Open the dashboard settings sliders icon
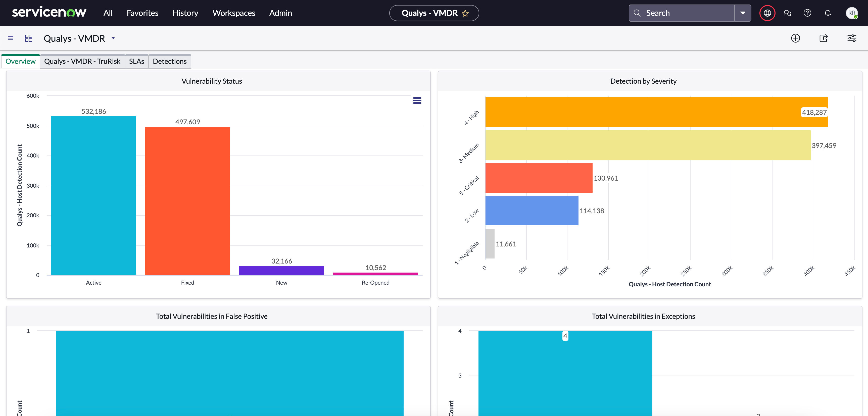The height and width of the screenshot is (416, 868). (851, 38)
